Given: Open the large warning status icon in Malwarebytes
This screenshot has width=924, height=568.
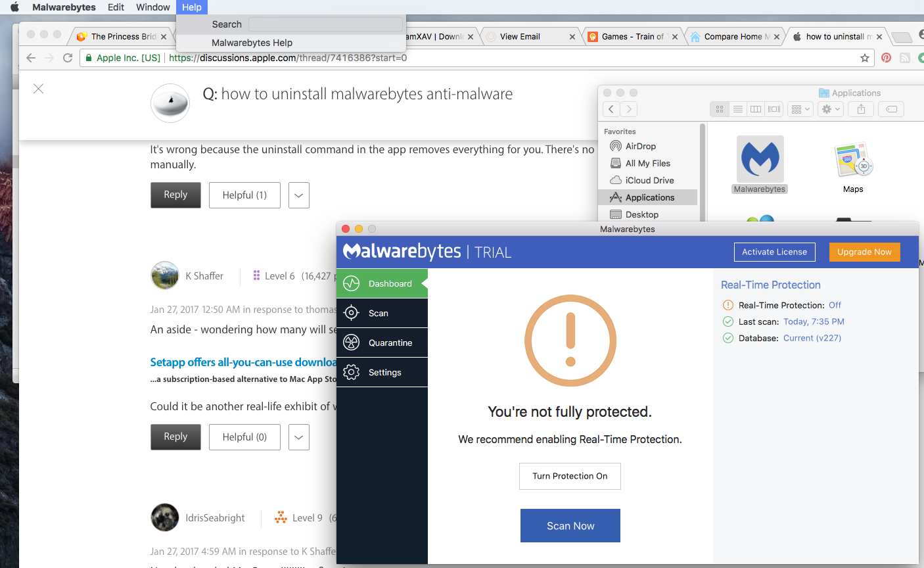Looking at the screenshot, I should (570, 341).
